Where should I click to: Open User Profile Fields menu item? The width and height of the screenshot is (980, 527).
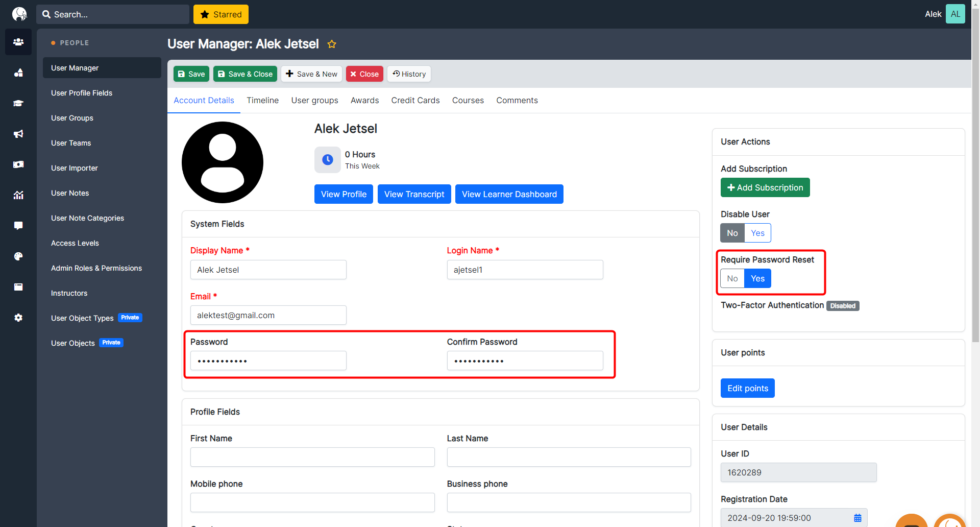(x=102, y=93)
